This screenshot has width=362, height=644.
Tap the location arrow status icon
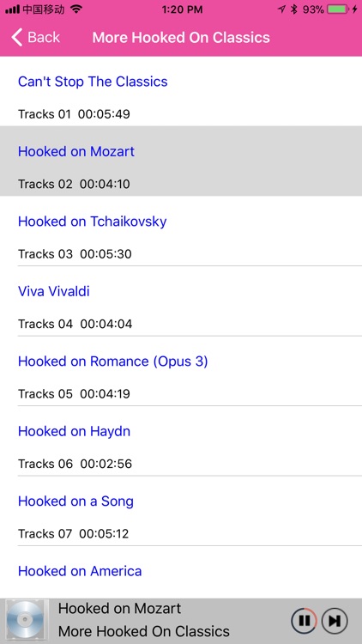click(281, 9)
